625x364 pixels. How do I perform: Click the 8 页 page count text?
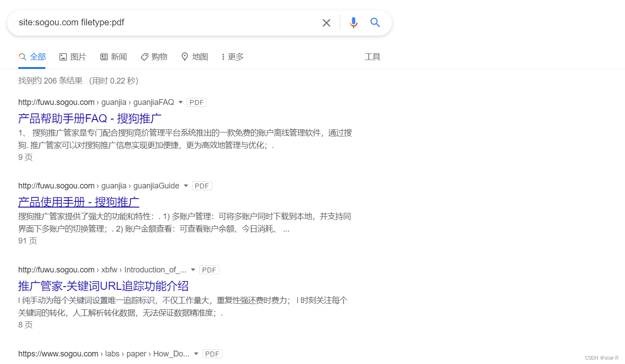pos(25,325)
